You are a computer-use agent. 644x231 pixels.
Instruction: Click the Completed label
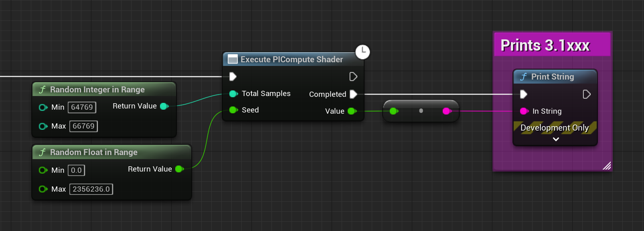328,94
